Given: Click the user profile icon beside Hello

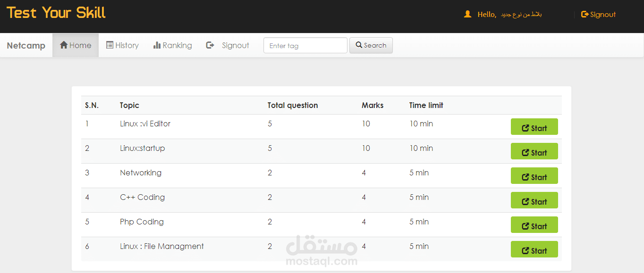Looking at the screenshot, I should click(467, 15).
